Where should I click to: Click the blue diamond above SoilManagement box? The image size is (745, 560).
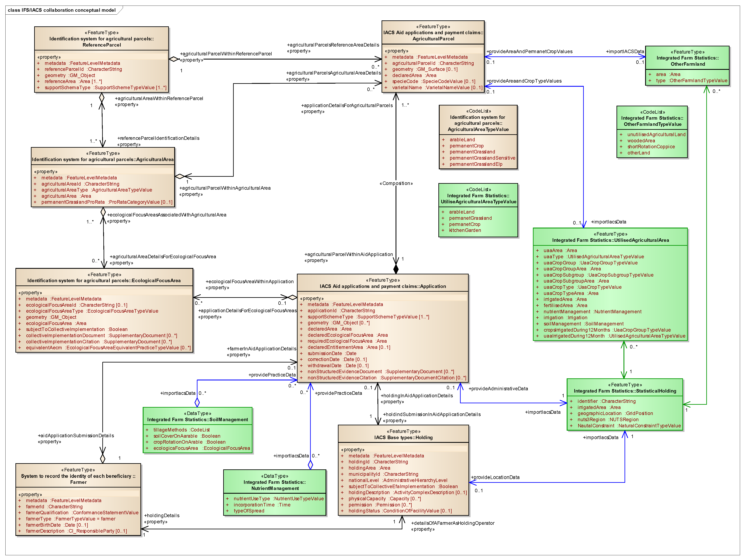coord(197,402)
